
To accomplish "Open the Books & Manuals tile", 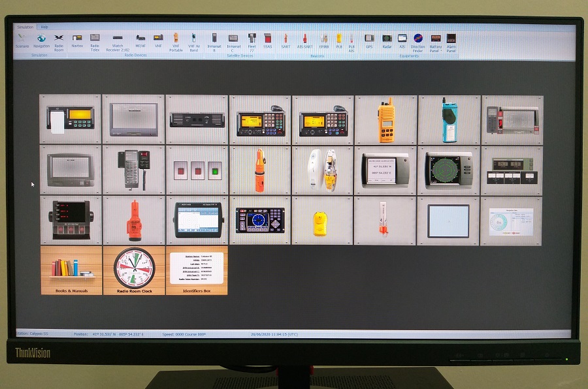I will point(71,270).
